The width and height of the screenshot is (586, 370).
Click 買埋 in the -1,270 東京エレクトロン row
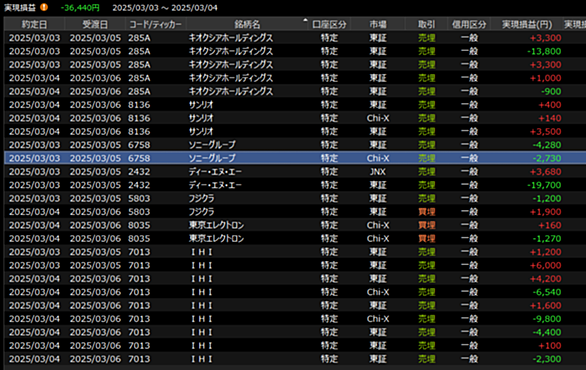pos(426,238)
